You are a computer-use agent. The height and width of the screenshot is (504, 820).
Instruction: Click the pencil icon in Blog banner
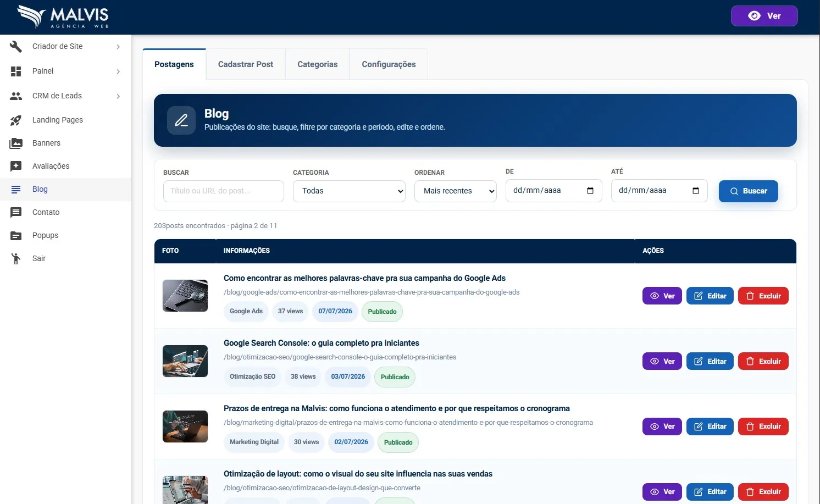(181, 120)
